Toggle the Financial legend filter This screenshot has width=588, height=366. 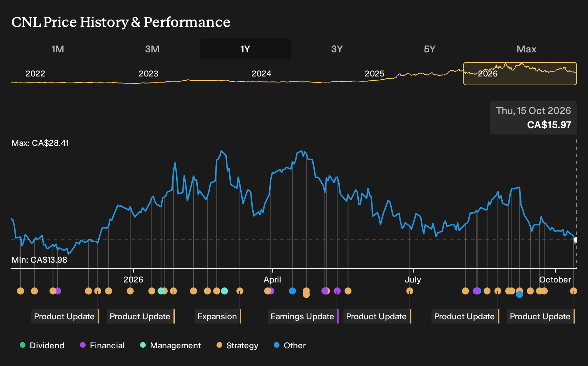tap(102, 345)
